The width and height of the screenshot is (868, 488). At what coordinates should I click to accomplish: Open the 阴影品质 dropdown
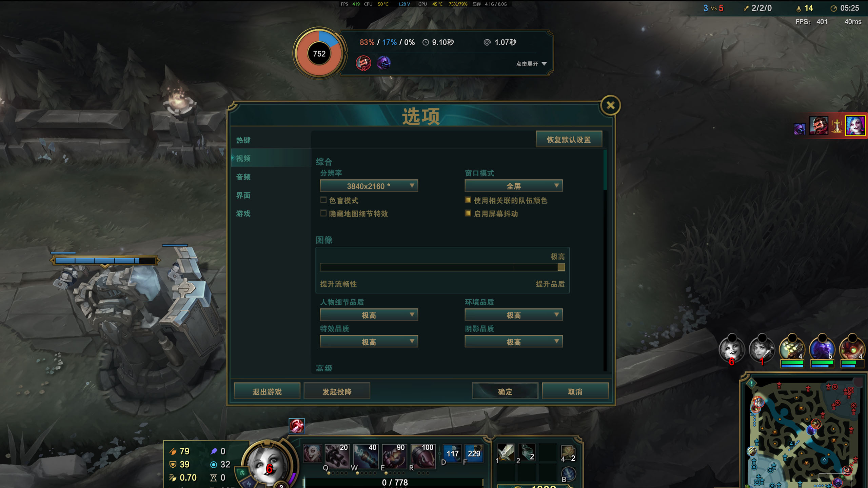tap(513, 342)
